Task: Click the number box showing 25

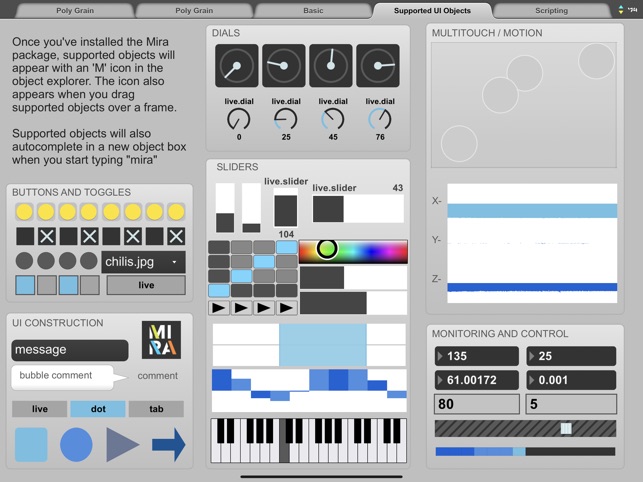Action: tap(571, 356)
